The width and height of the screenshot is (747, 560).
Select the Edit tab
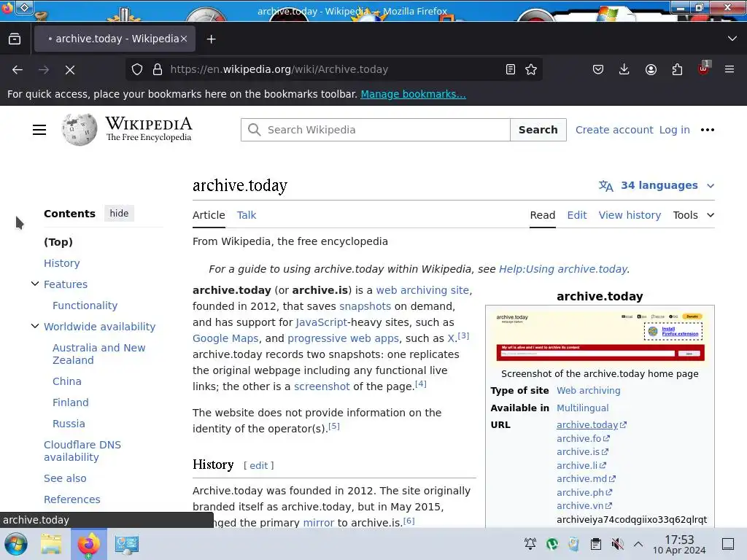(x=577, y=215)
